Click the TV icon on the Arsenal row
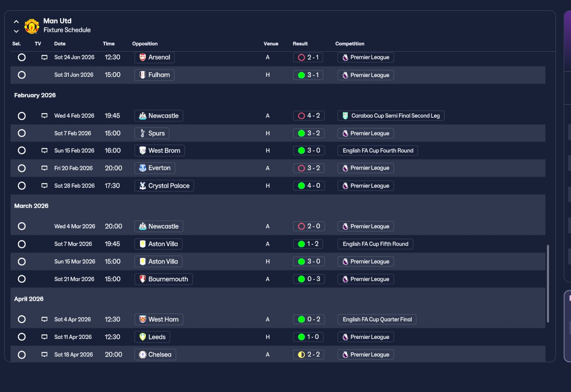 point(44,58)
